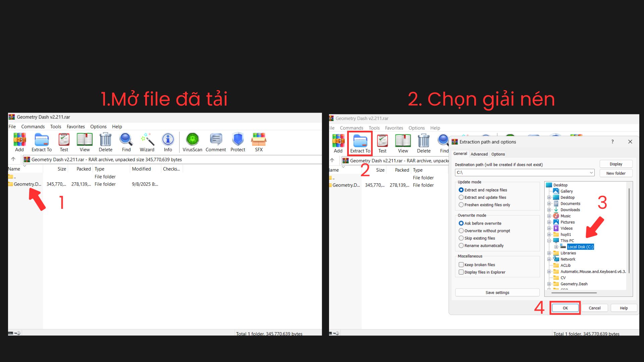The width and height of the screenshot is (644, 362).
Task: Open the Wizard tool in left window
Action: [147, 142]
